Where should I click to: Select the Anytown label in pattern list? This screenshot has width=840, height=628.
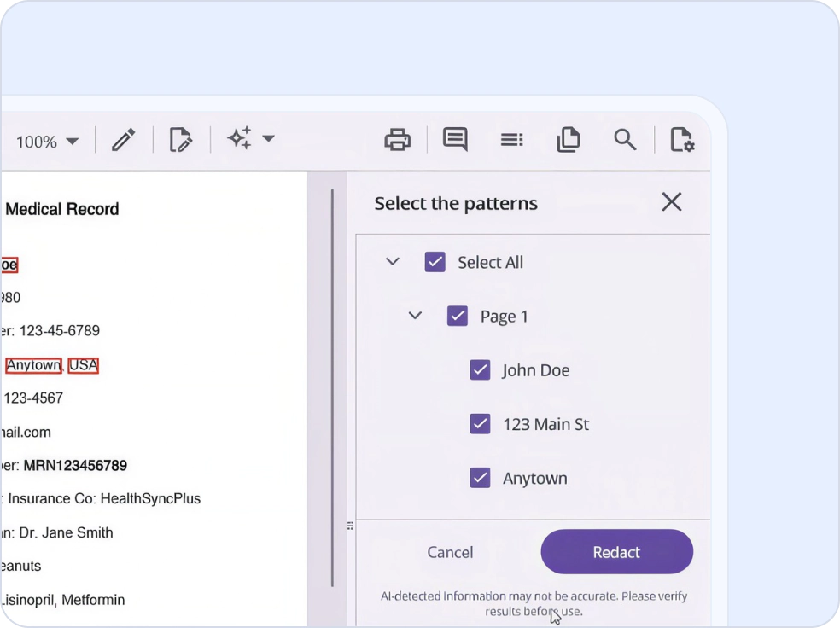click(x=534, y=479)
